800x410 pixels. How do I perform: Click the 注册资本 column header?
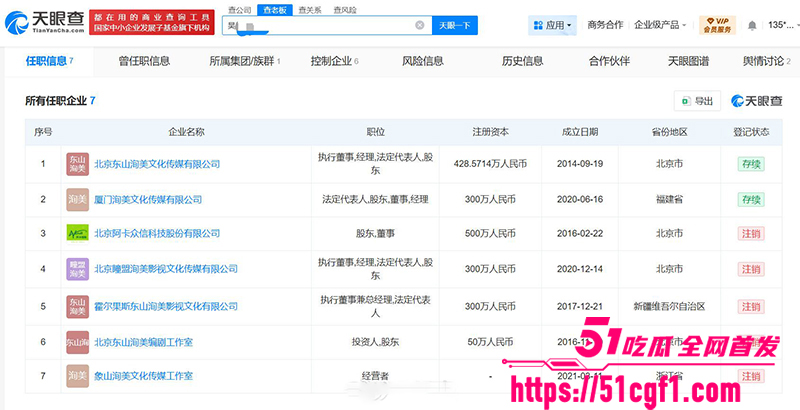[490, 132]
